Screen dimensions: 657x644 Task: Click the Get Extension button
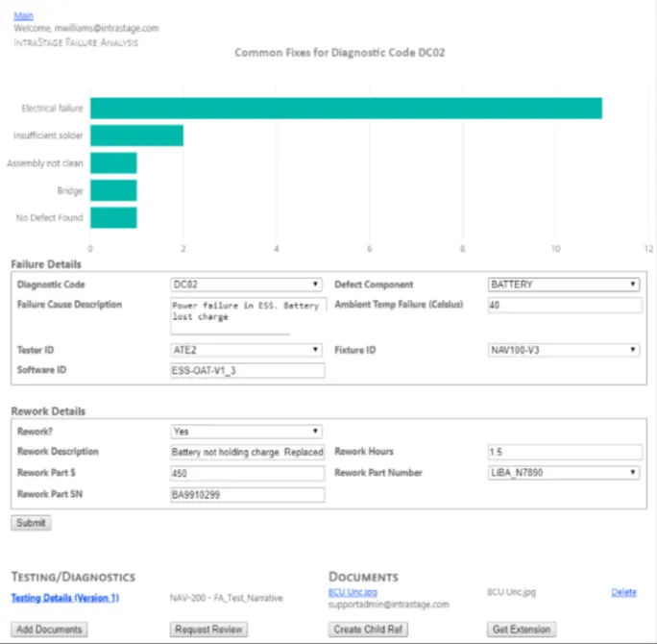522,630
